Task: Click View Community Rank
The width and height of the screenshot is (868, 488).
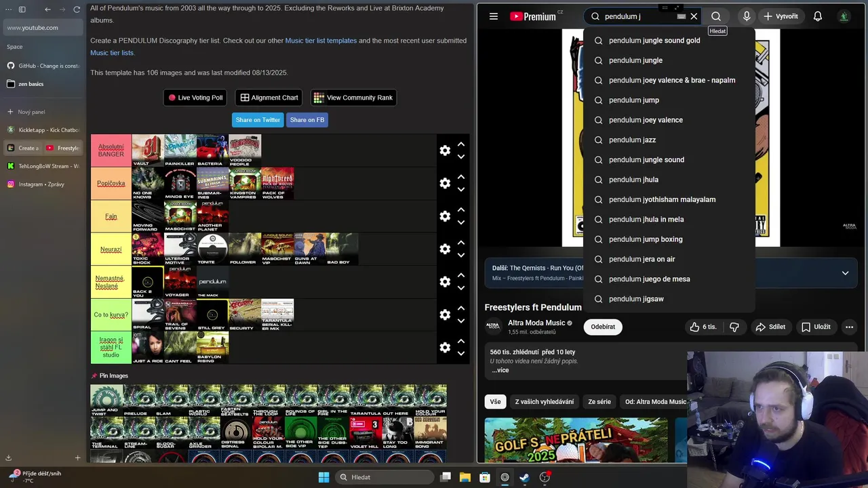Action: coord(353,98)
